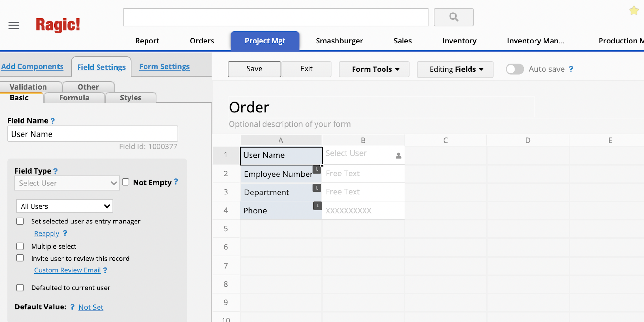Click the yellow star favorite icon

634,11
